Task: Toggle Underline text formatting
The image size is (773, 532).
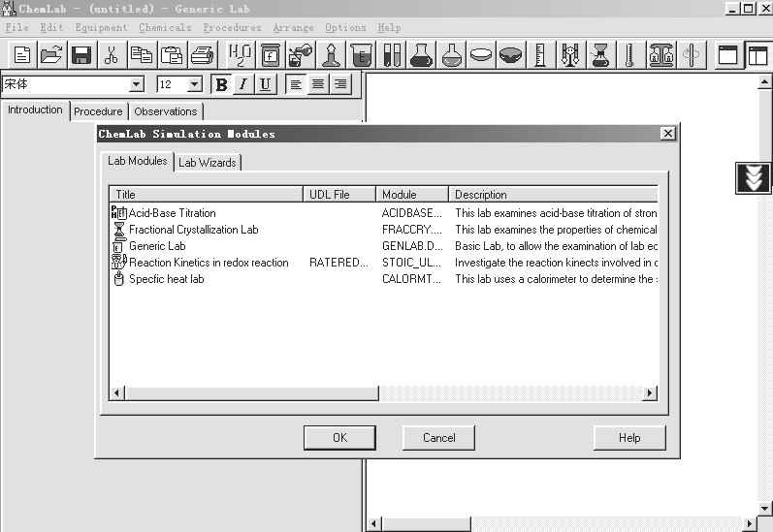Action: (265, 84)
